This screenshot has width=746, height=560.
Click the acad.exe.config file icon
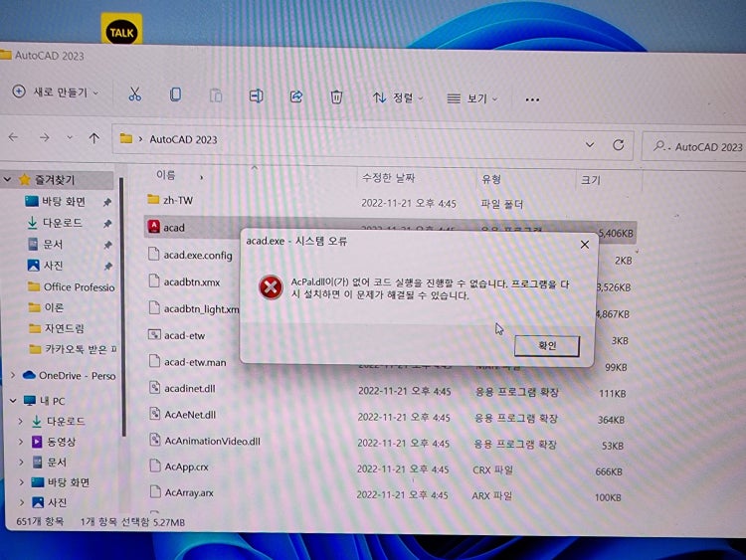153,254
